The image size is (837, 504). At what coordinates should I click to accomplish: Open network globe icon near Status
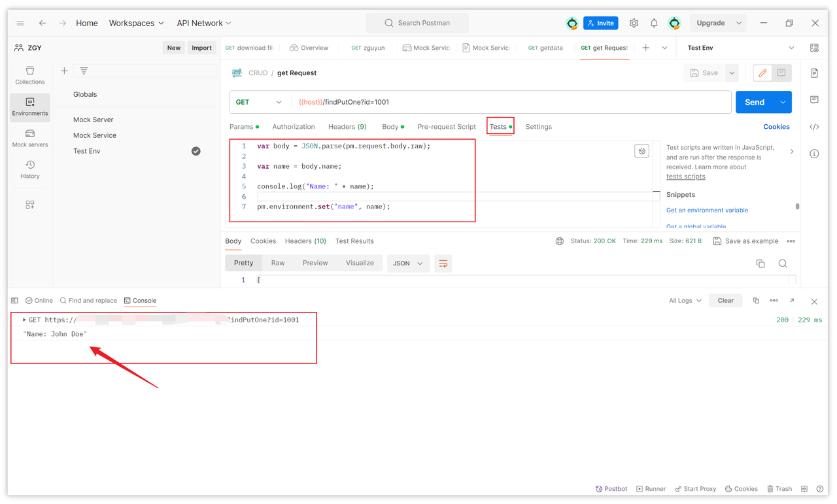[x=560, y=241]
